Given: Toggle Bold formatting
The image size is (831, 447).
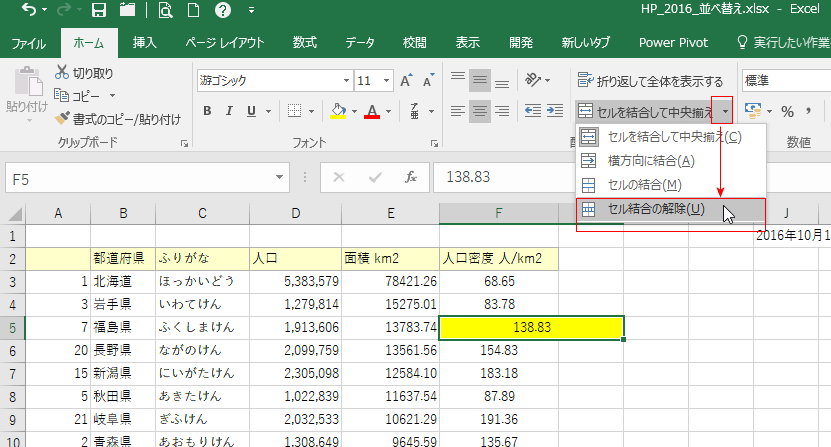Looking at the screenshot, I should (x=208, y=111).
